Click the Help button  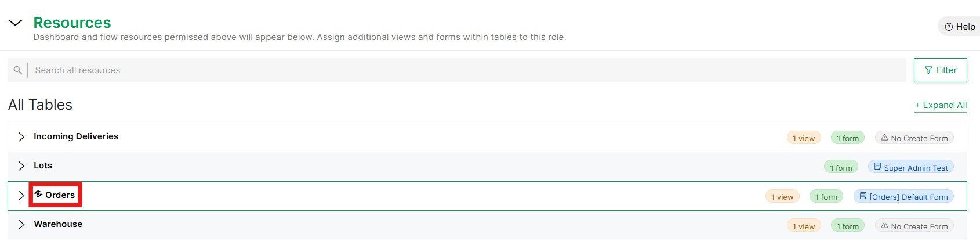coord(960,27)
